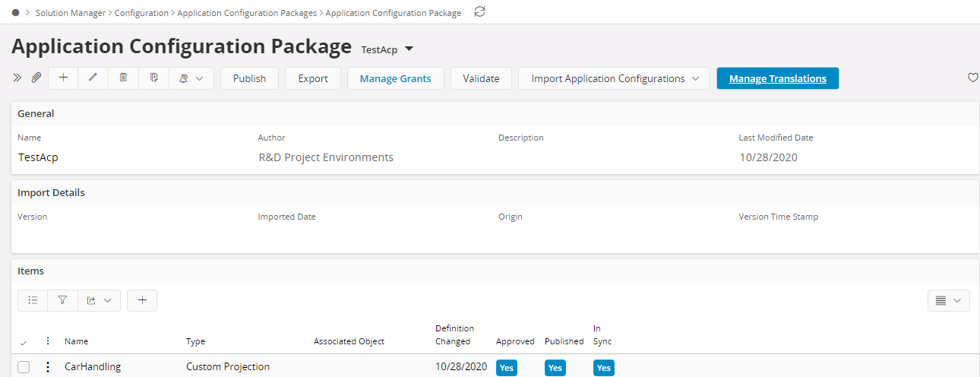
Task: Toggle select-all checkmark in Items header
Action: pos(24,342)
